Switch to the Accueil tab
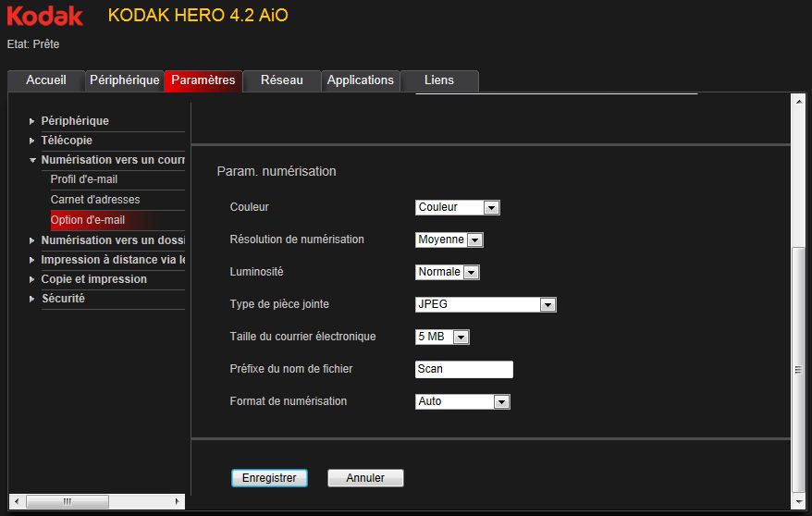Screen dimensions: 812x516 [x=46, y=80]
